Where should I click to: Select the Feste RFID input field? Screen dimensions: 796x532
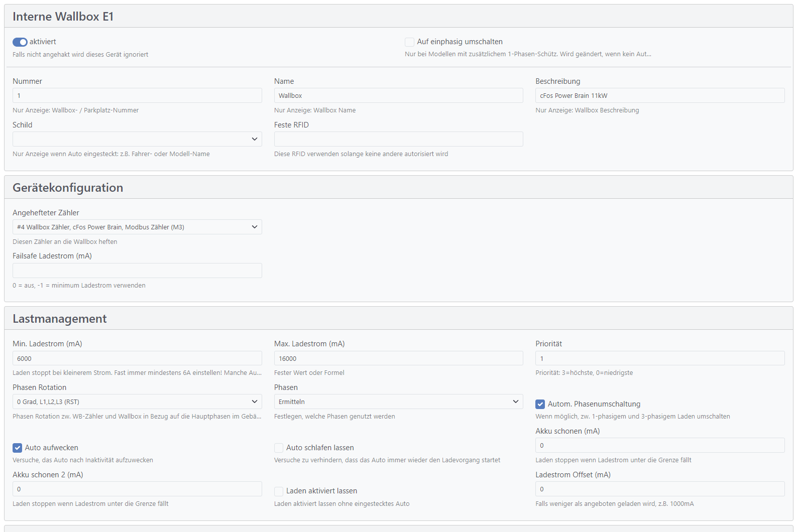[x=398, y=139]
